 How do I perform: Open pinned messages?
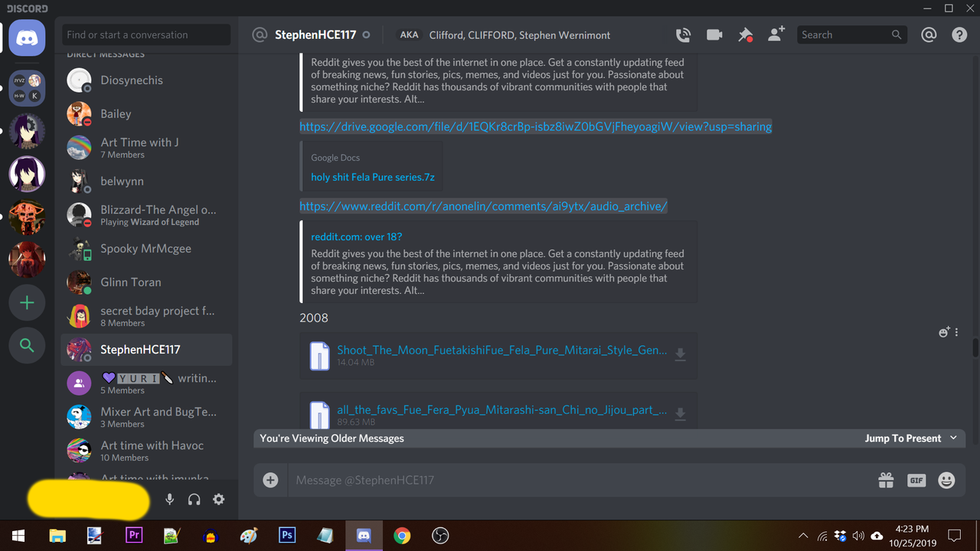(745, 35)
